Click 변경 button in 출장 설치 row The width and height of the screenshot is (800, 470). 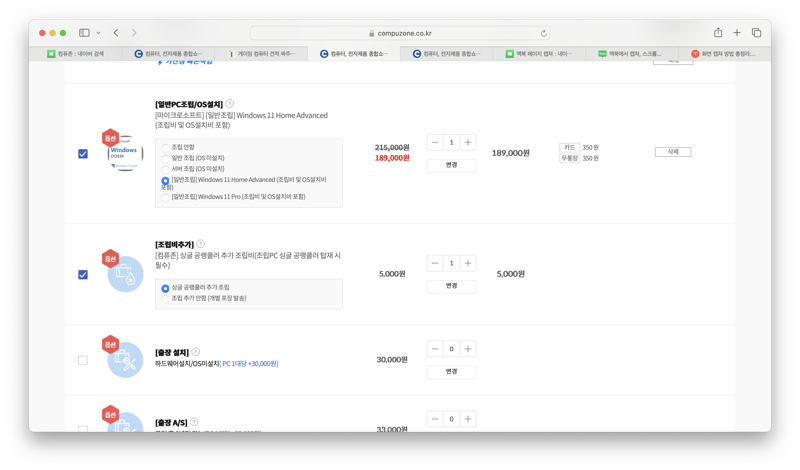pos(452,372)
